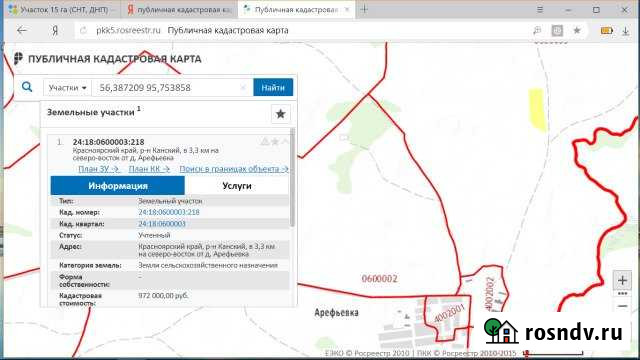
Task: Zoom out the map with minus button
Action: [x=622, y=306]
